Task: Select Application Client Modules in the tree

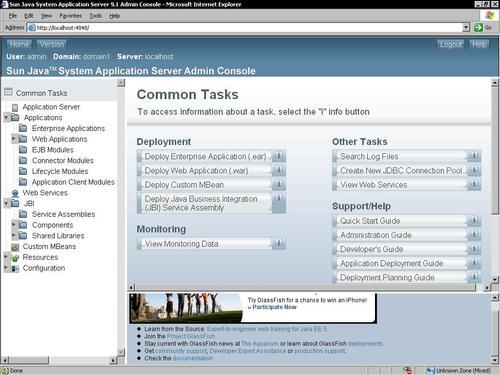Action: pyautogui.click(x=73, y=182)
